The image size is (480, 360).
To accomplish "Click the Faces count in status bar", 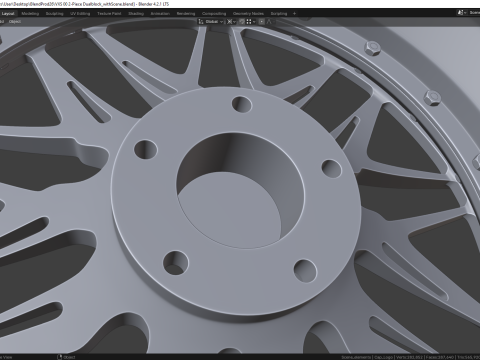I will [441, 357].
